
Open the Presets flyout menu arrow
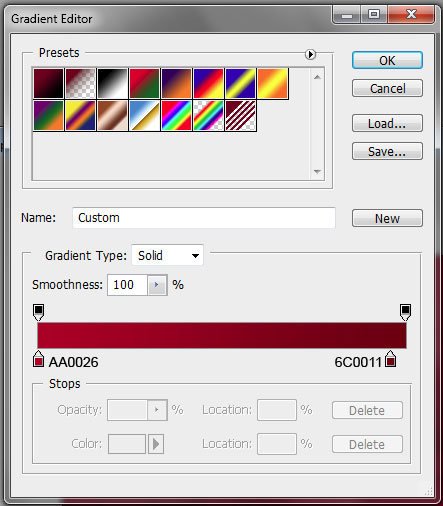pos(310,54)
